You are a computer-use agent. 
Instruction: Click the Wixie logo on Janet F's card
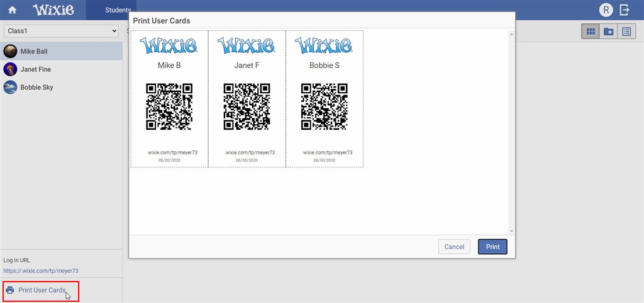coord(247,45)
